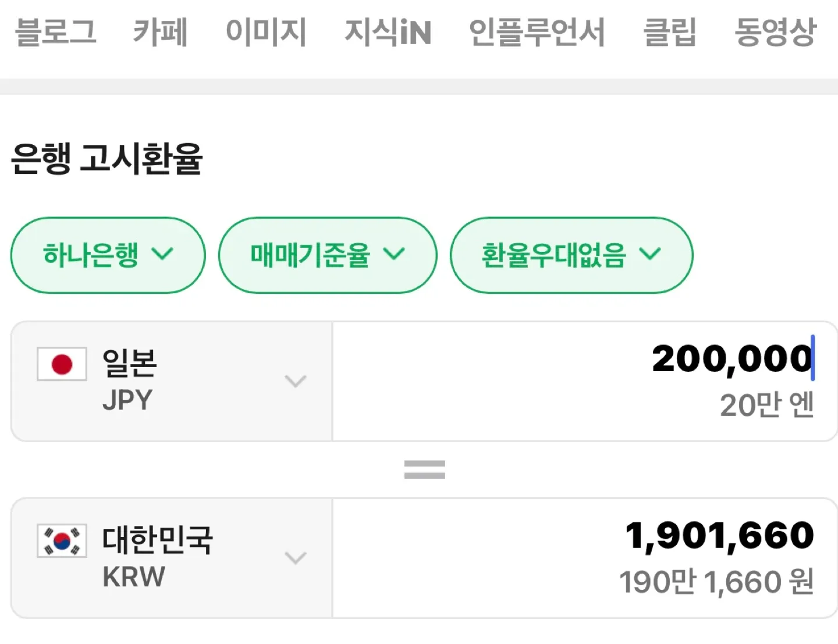Expand the 대한민국 KRW currency chevron
The image size is (838, 644).
click(x=296, y=558)
